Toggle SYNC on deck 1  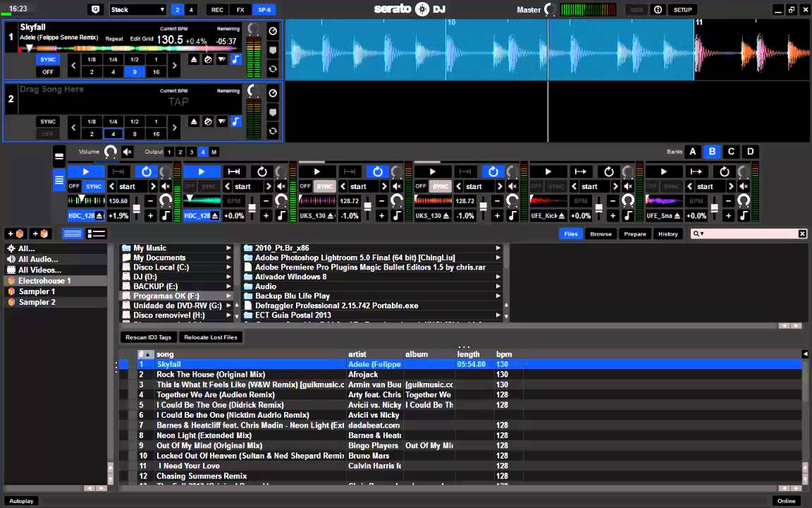(48, 59)
